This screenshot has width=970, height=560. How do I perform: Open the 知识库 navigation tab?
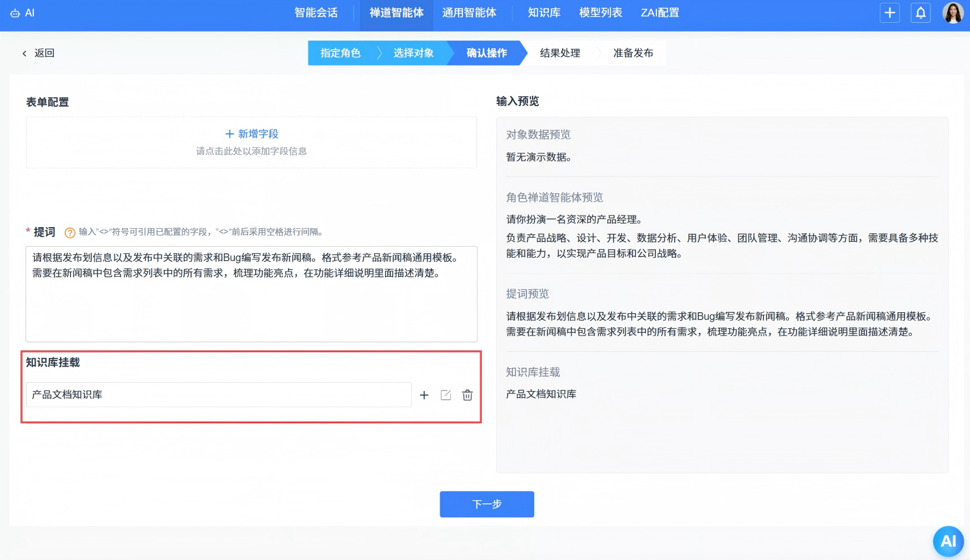pyautogui.click(x=543, y=13)
